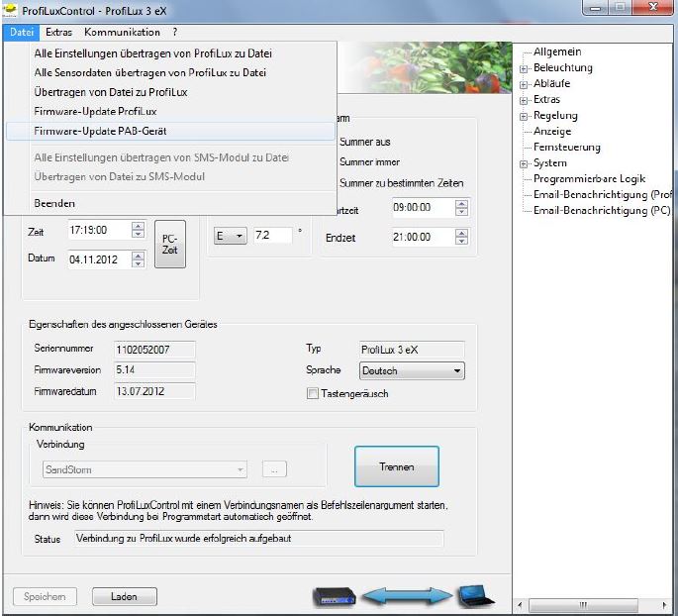The height and width of the screenshot is (616, 678).
Task: Click the ellipsis button next to SandStorm
Action: tap(274, 469)
